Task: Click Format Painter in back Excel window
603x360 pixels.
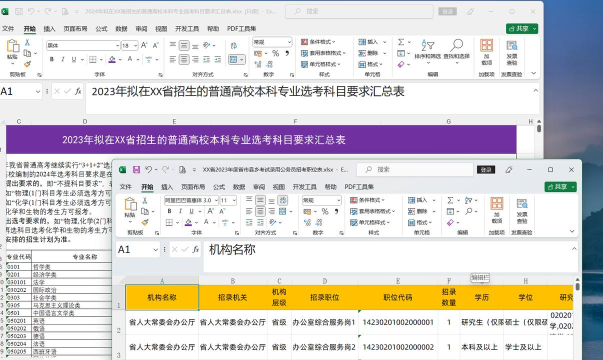Action: coord(27,64)
